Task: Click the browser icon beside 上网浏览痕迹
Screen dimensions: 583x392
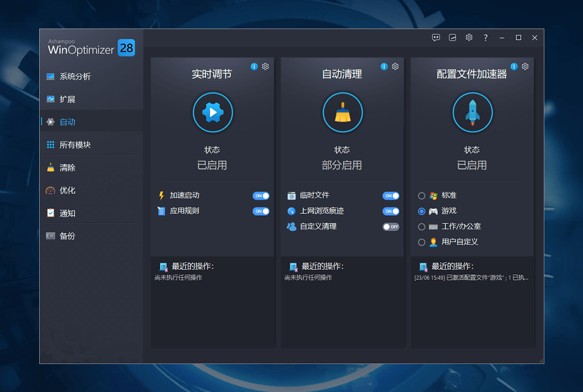Action: [x=291, y=211]
